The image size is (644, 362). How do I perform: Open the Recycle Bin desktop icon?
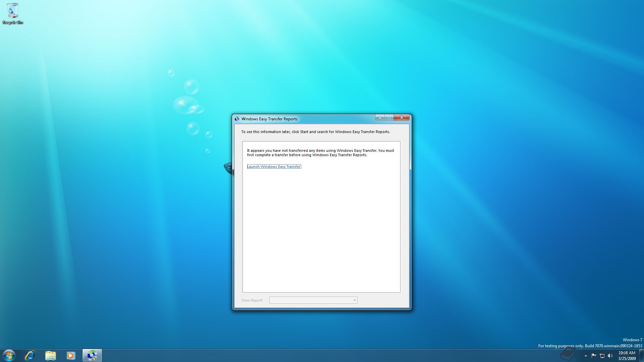(13, 13)
